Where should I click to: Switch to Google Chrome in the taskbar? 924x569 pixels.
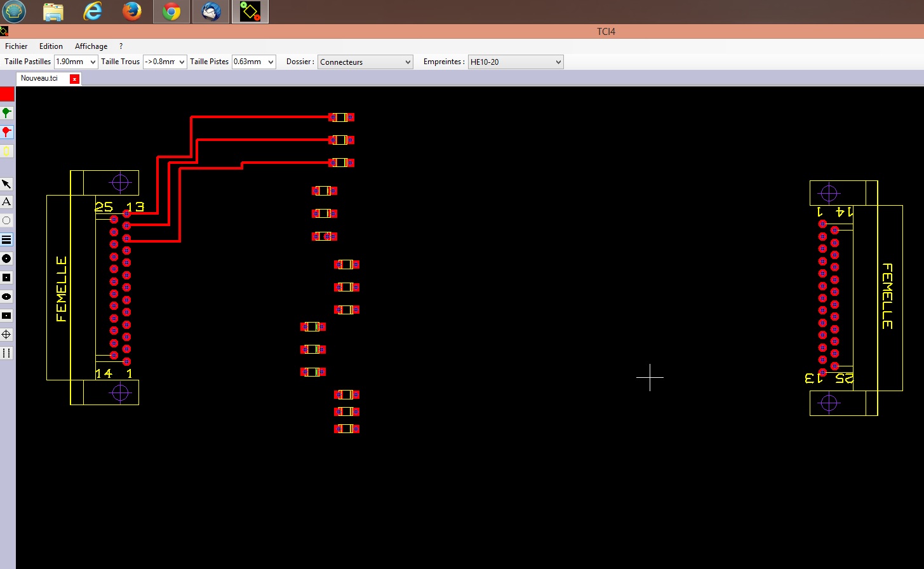point(171,11)
